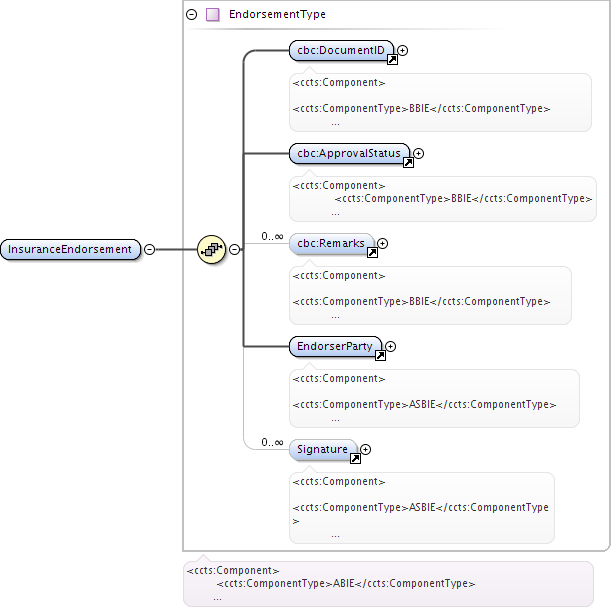Screen dimensions: 612x610
Task: Expand the Signature element
Action: (x=365, y=450)
